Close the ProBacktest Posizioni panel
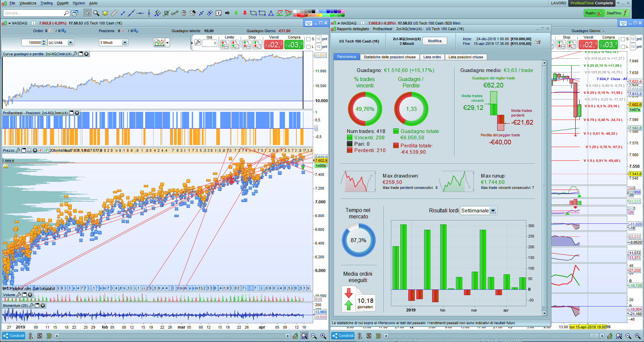This screenshot has width=644, height=342. 77,113
